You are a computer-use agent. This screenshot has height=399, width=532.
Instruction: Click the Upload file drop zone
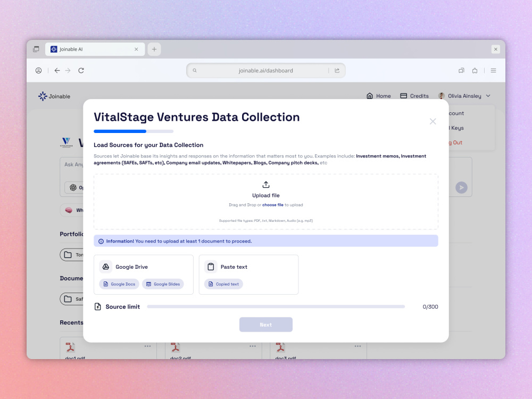click(x=266, y=202)
